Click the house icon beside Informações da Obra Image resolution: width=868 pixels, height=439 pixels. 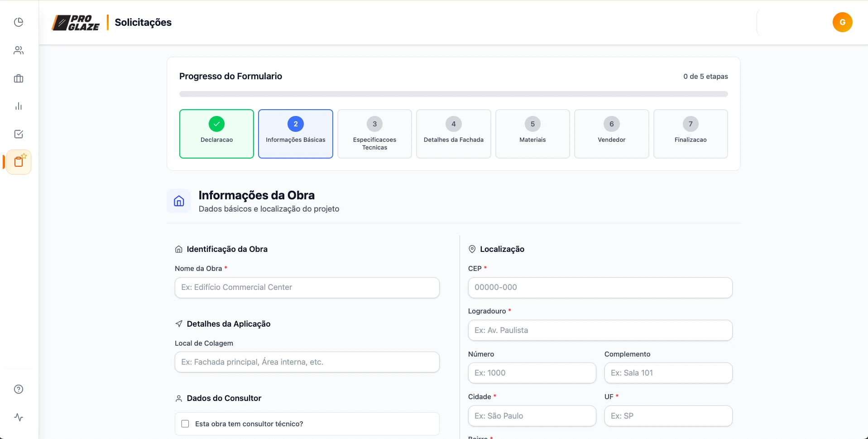[179, 201]
